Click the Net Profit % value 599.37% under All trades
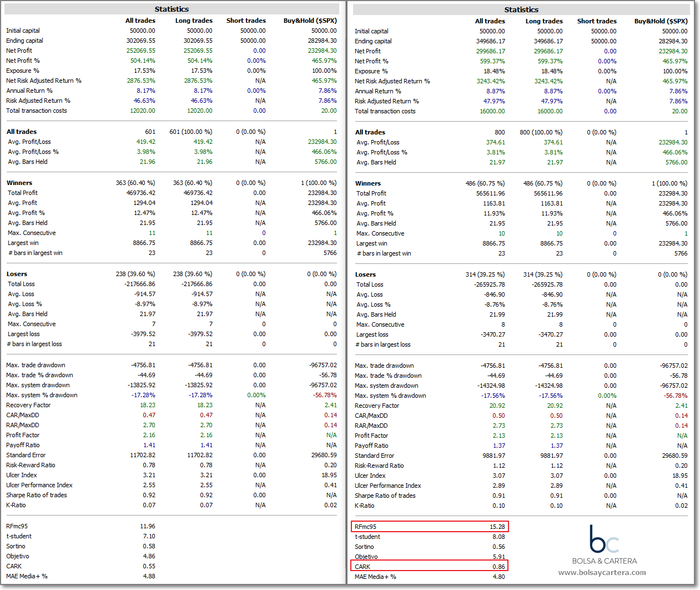The width and height of the screenshot is (700, 590). [493, 61]
